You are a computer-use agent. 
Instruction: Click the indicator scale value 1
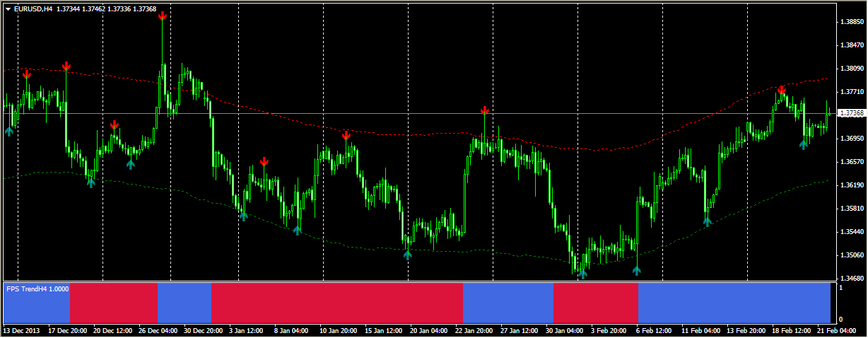840,287
